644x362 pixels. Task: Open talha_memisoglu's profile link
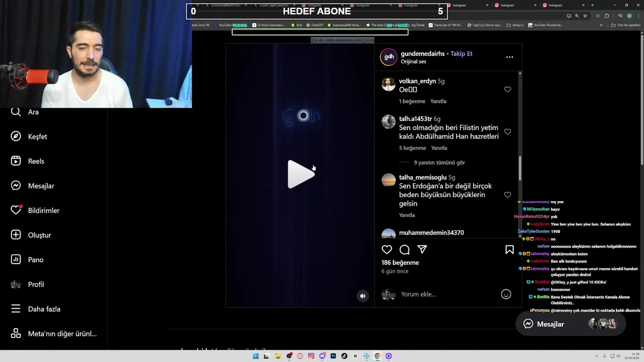[x=423, y=177]
